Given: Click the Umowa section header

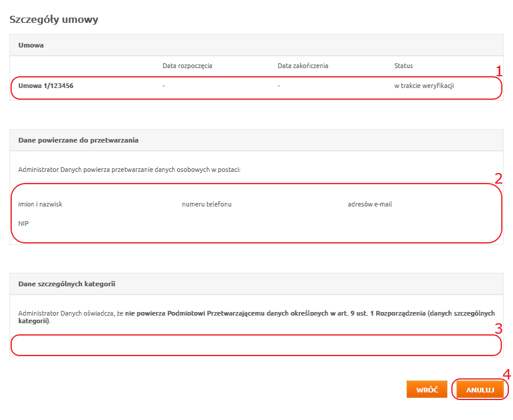Looking at the screenshot, I should tap(31, 45).
